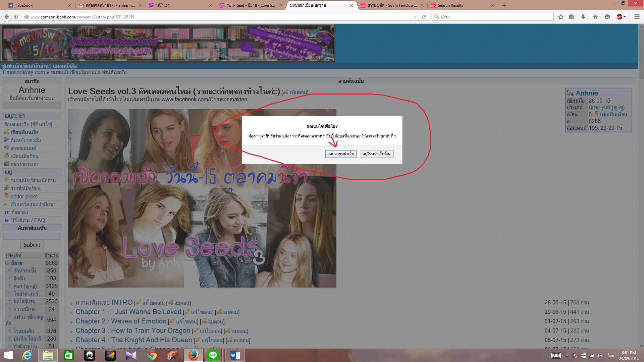Reload the page with refresh icon
The height and width of the screenshot is (362, 644).
point(424,17)
